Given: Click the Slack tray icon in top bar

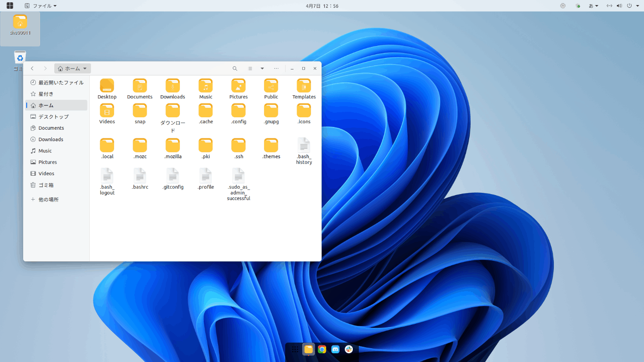Looking at the screenshot, I should coord(563,6).
